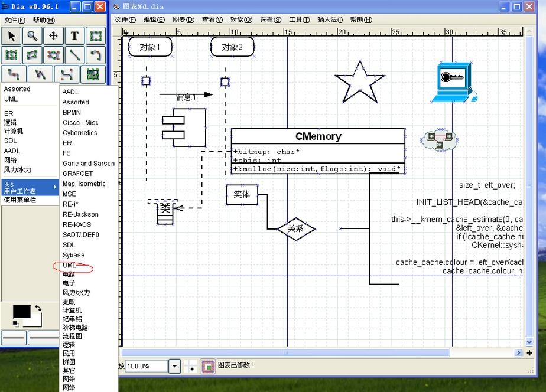Click the 实体 entity box
The height and width of the screenshot is (392, 546).
[x=242, y=194]
